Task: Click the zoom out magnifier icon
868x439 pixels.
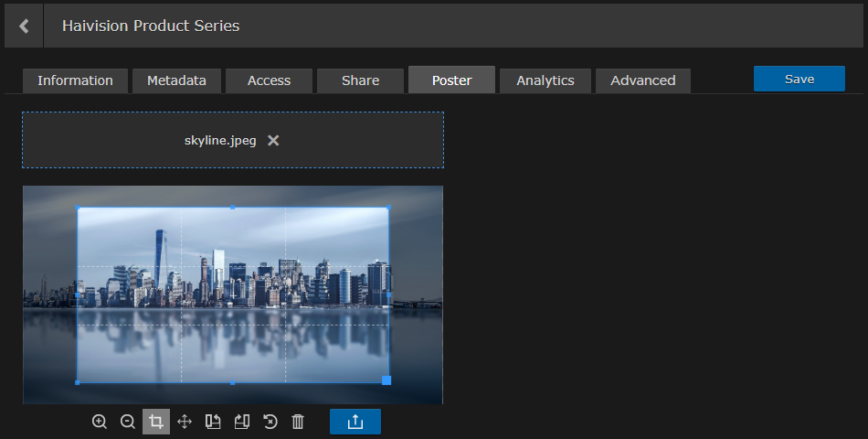Action: point(128,422)
